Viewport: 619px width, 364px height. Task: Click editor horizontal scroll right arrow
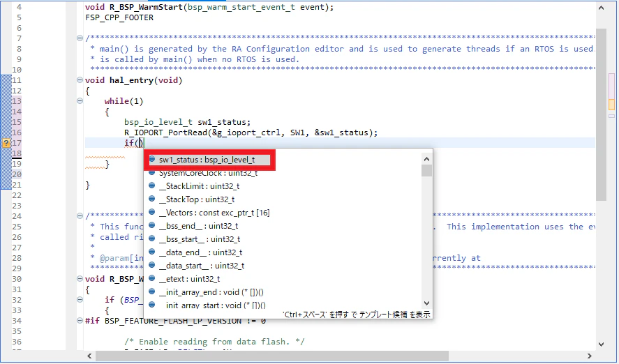point(590,356)
